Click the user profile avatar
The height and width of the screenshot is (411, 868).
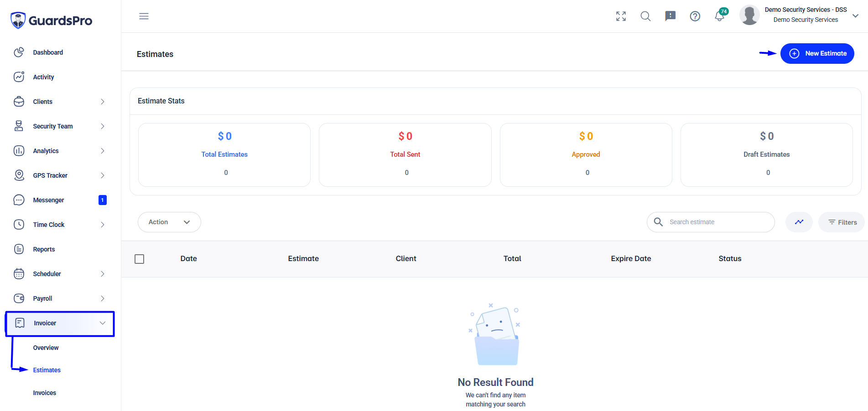[749, 15]
